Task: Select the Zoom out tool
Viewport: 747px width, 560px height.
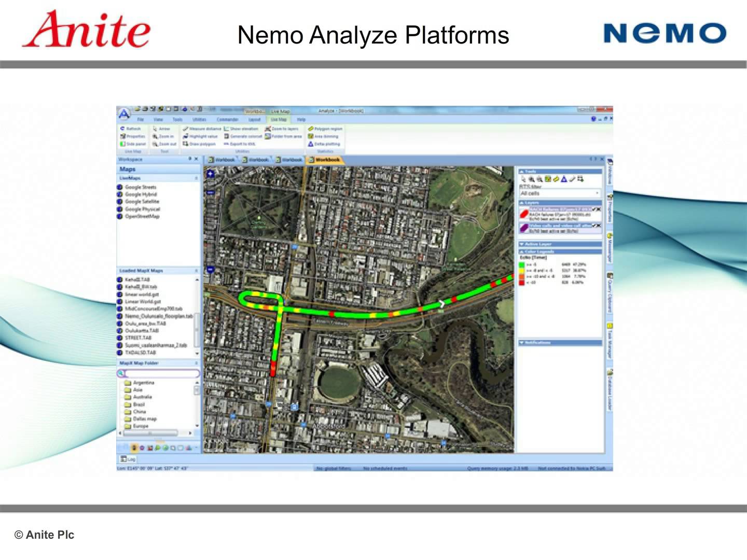Action: pos(164,144)
